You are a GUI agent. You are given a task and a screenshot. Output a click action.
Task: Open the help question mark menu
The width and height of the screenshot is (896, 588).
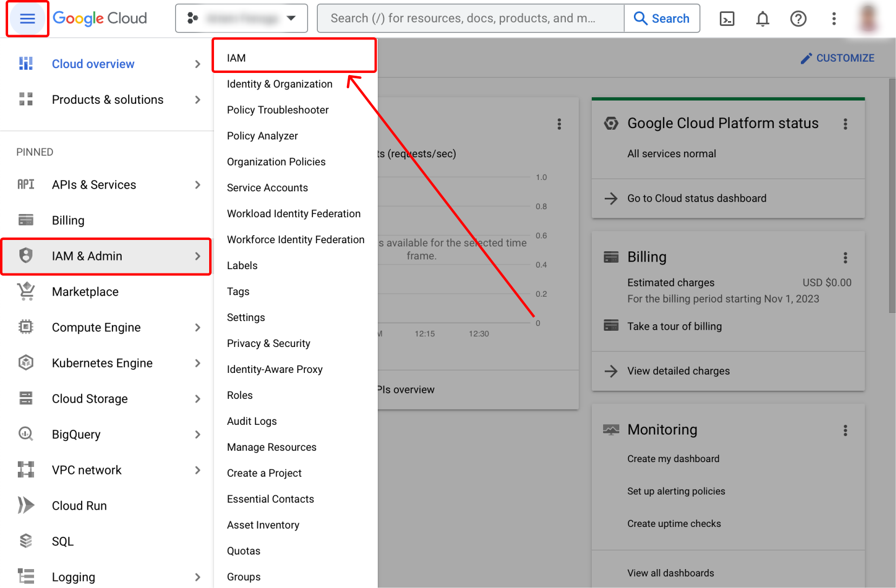pos(798,19)
